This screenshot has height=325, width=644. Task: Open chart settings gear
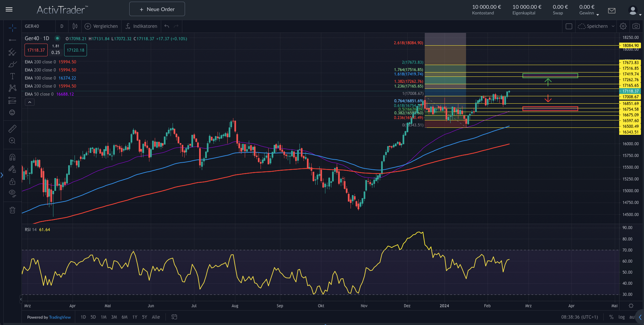(623, 26)
